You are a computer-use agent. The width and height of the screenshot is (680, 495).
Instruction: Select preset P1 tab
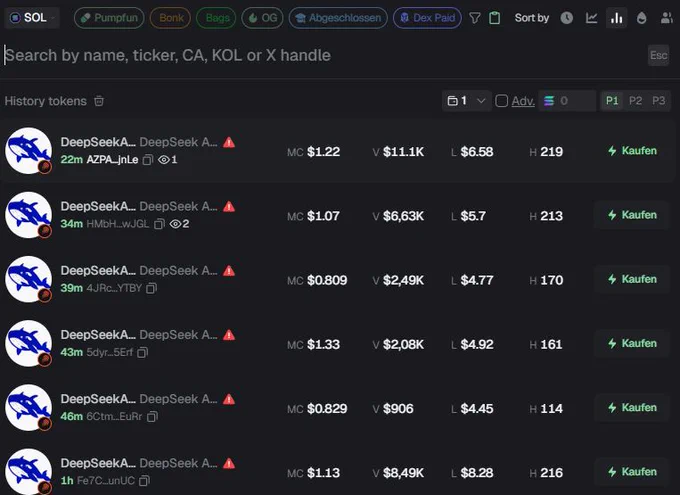[612, 101]
